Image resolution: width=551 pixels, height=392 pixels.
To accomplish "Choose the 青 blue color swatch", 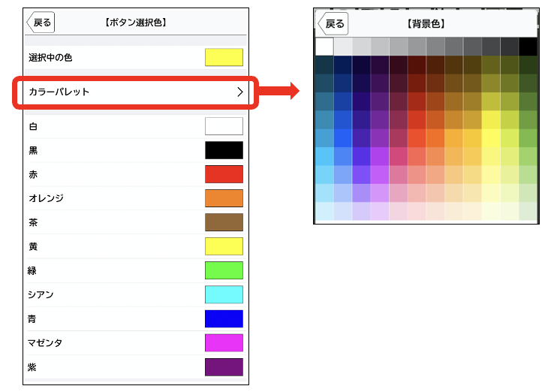I will click(224, 318).
